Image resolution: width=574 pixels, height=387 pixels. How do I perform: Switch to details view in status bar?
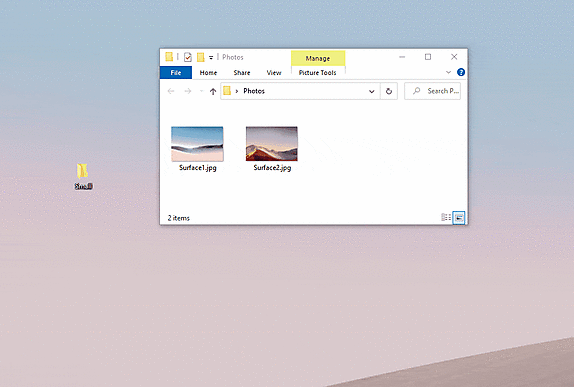click(x=446, y=217)
